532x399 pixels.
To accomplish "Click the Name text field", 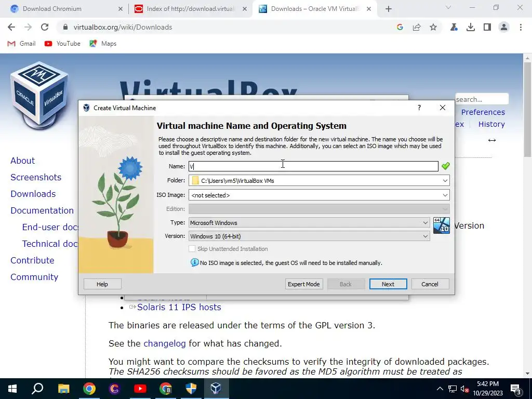I will pyautogui.click(x=313, y=166).
